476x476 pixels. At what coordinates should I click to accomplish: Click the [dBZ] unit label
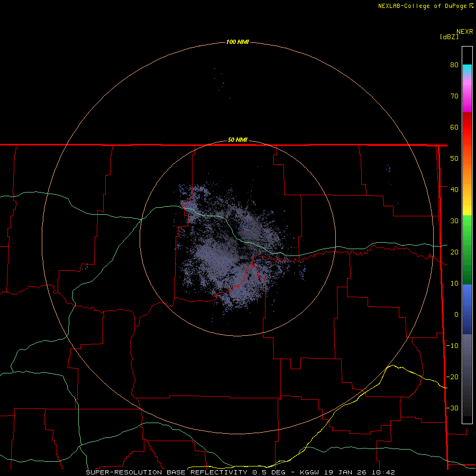click(449, 37)
